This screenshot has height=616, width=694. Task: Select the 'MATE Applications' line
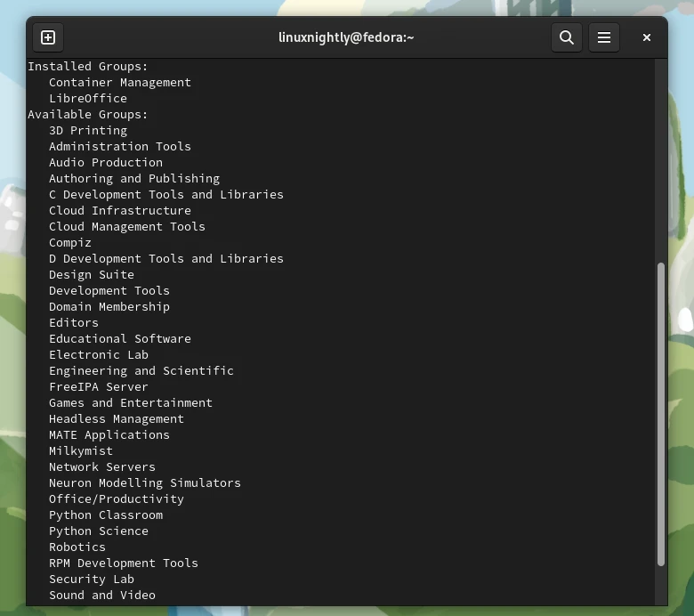(x=109, y=435)
